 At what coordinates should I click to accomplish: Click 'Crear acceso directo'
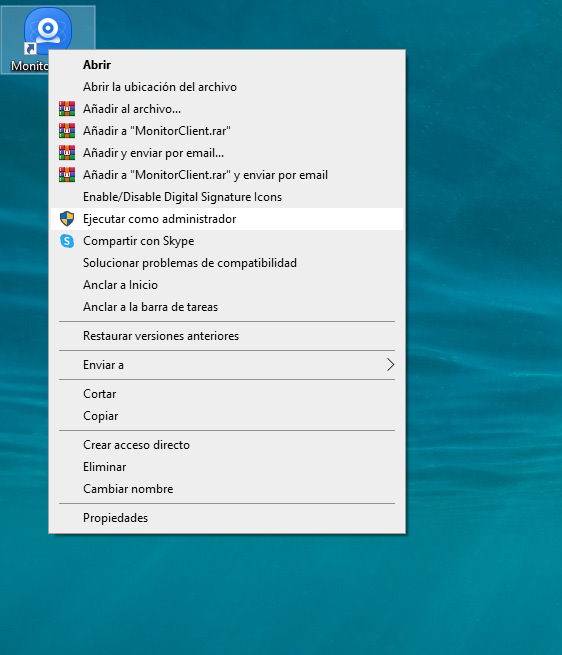(227, 445)
